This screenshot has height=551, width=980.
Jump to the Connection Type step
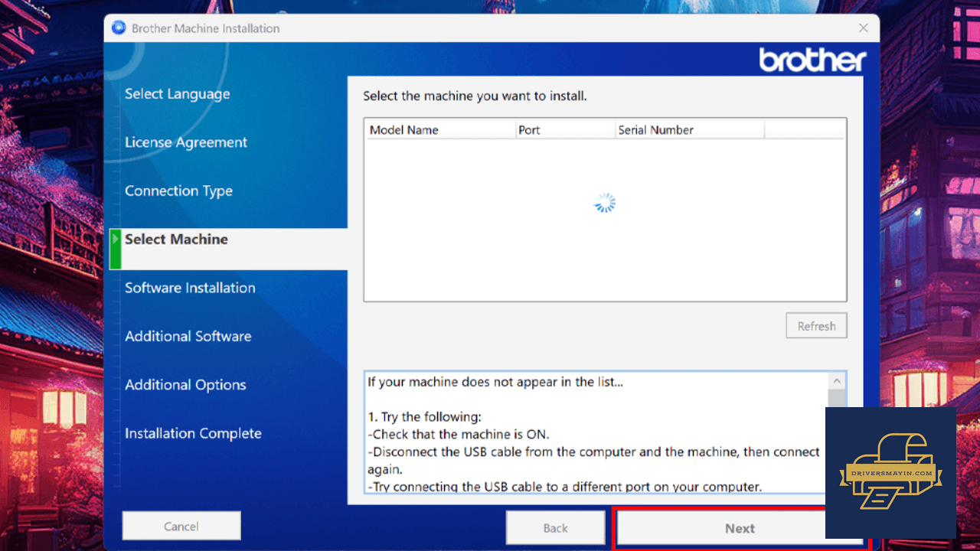click(178, 191)
